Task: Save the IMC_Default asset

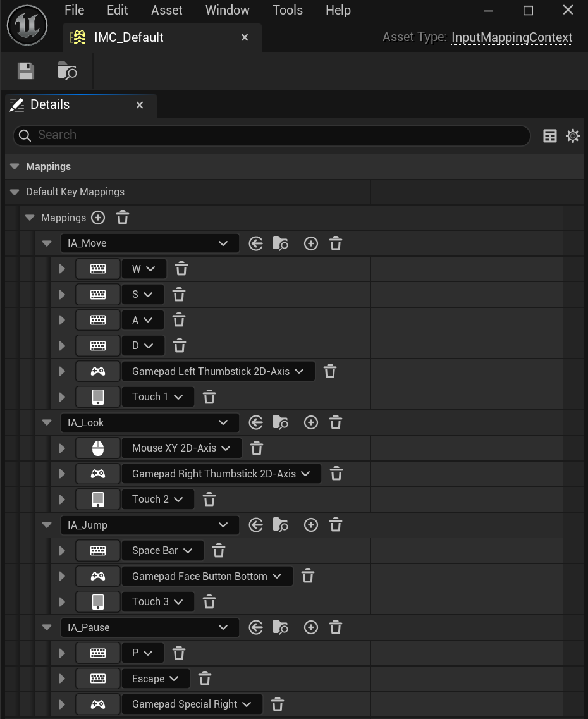Action: 26,71
